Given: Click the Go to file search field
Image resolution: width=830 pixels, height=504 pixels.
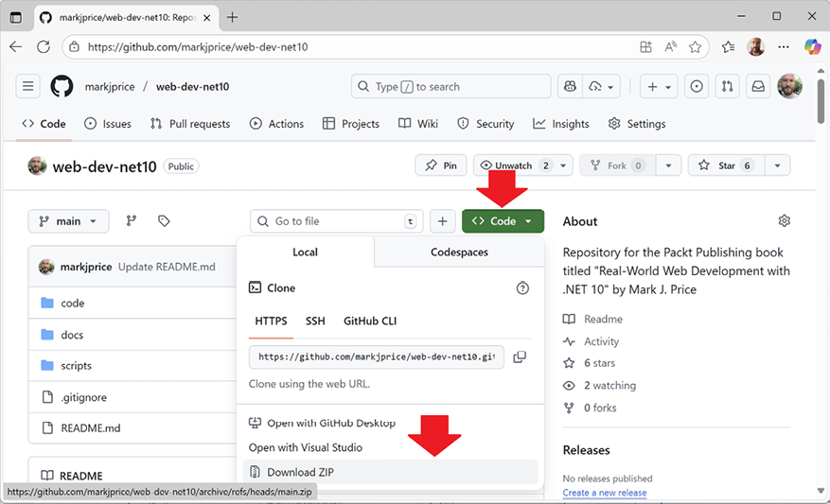Looking at the screenshot, I should (x=337, y=221).
